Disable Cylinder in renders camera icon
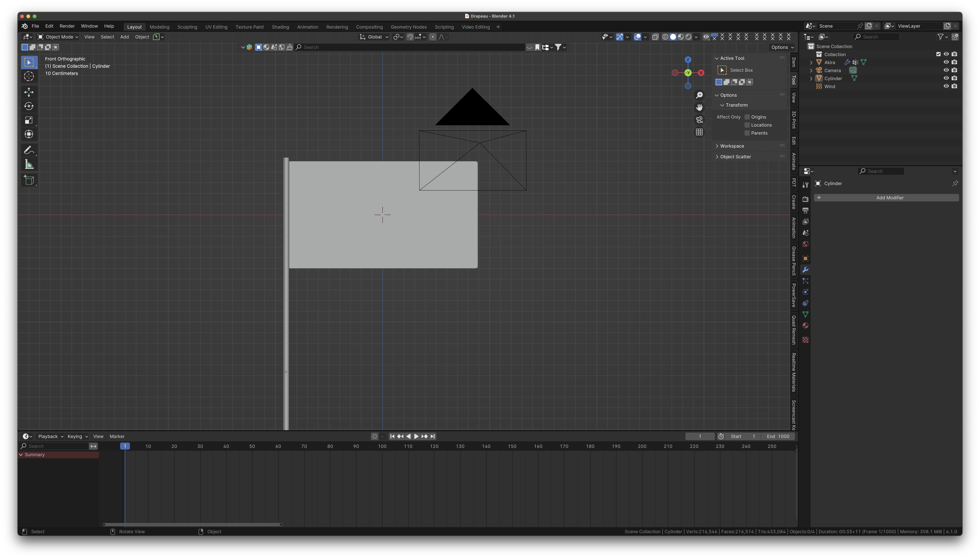980x559 pixels. tap(954, 78)
